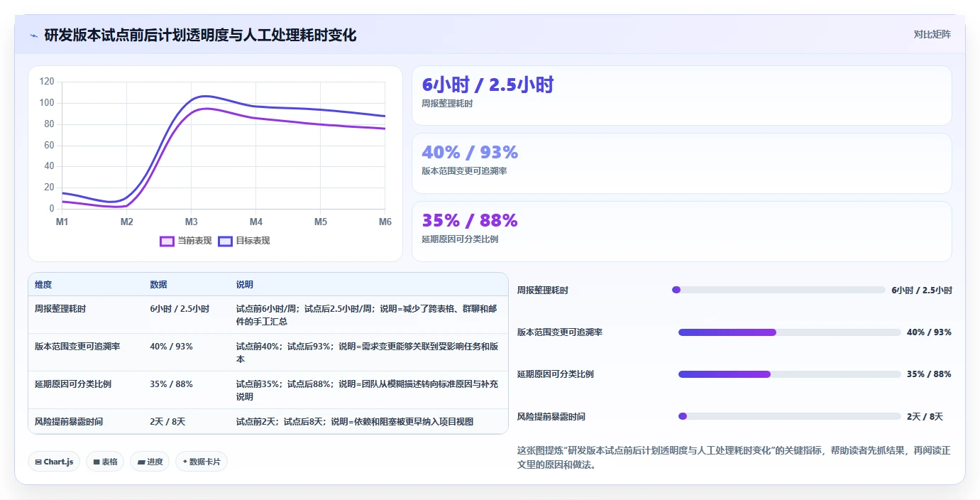Toggle the 当前表现 legend item

pyautogui.click(x=186, y=241)
